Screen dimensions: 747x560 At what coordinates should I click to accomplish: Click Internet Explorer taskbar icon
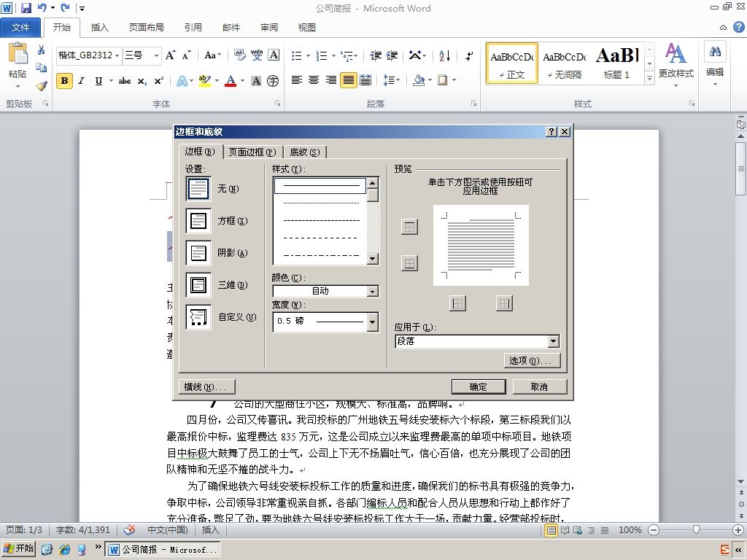(64, 550)
